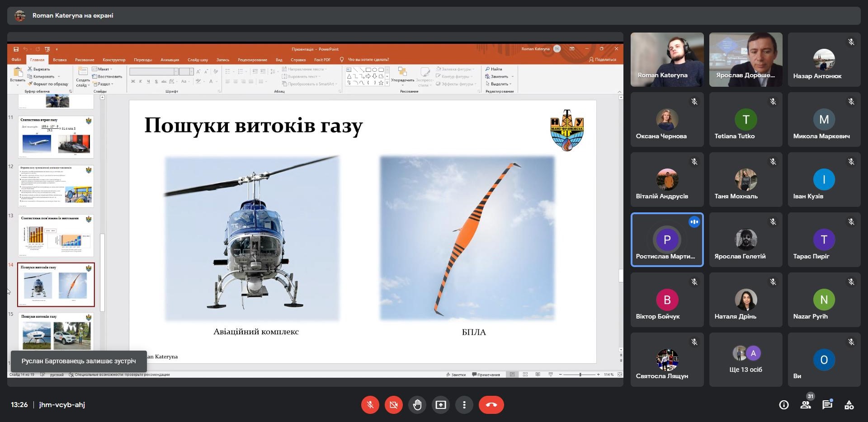Unmute your microphone in the meeting bar
This screenshot has height=422, width=868.
(370, 405)
